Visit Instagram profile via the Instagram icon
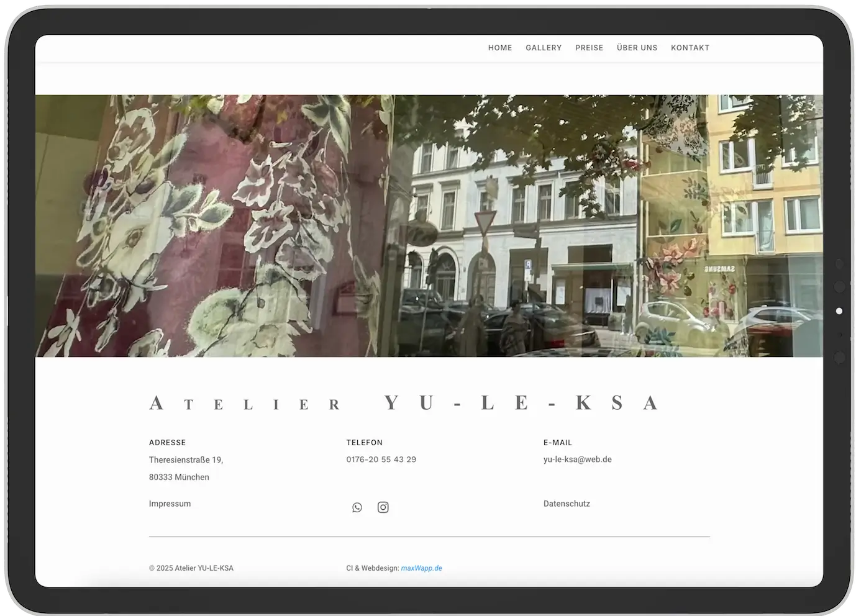The height and width of the screenshot is (616, 856). (383, 507)
